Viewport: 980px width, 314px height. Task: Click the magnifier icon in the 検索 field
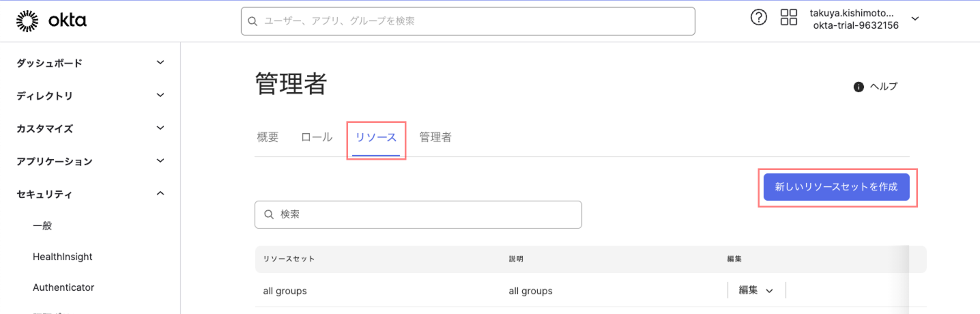click(268, 214)
